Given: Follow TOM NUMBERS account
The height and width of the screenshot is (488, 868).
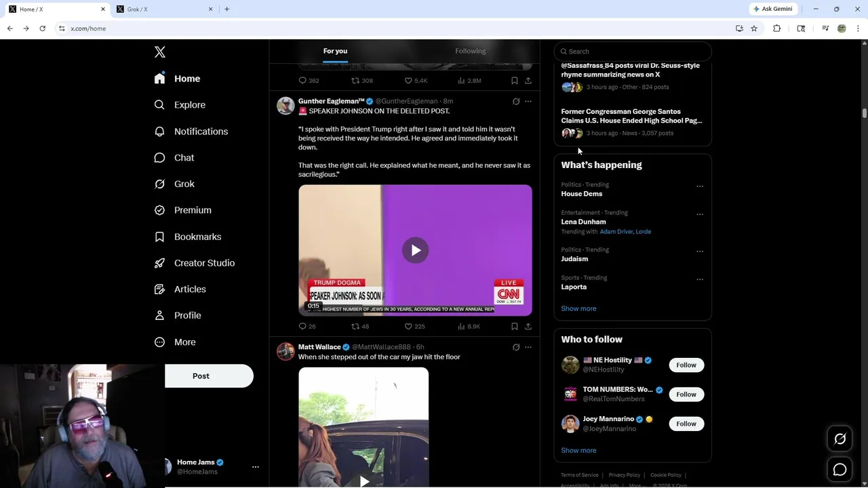Looking at the screenshot, I should [x=686, y=394].
